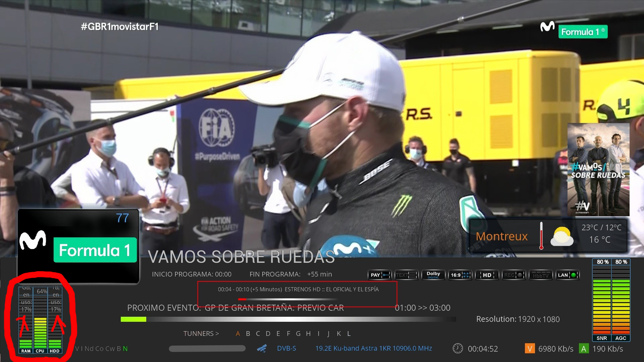Click the Movistar Formula 1 channel logo in the infobar

[78, 246]
